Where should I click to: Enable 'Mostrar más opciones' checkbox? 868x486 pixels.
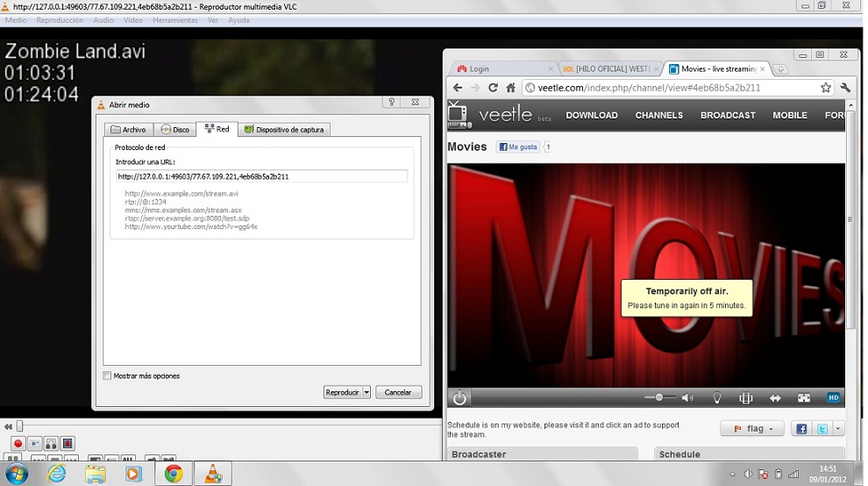click(108, 376)
